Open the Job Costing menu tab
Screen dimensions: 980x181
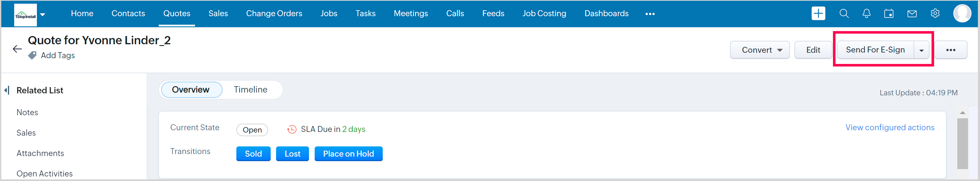pyautogui.click(x=544, y=14)
